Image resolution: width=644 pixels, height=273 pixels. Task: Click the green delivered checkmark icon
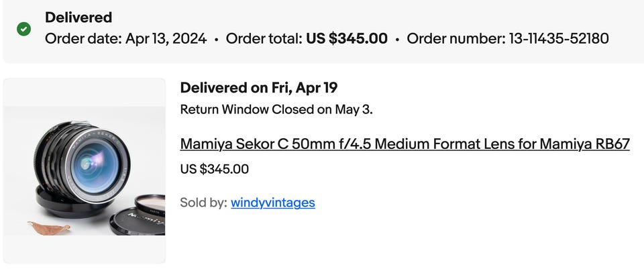click(23, 30)
